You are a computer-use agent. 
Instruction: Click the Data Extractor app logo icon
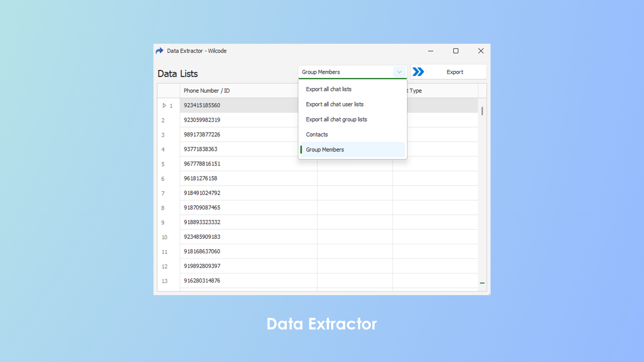tap(159, 51)
